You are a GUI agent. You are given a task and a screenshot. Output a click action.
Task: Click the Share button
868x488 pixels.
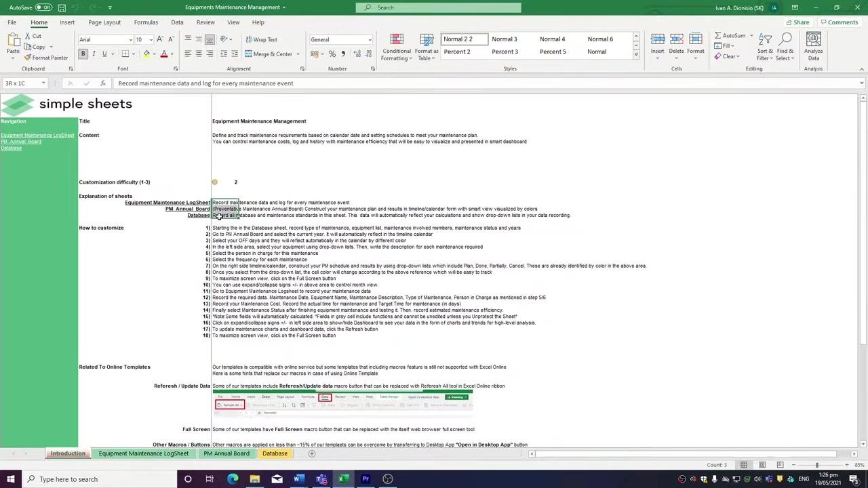coord(797,22)
